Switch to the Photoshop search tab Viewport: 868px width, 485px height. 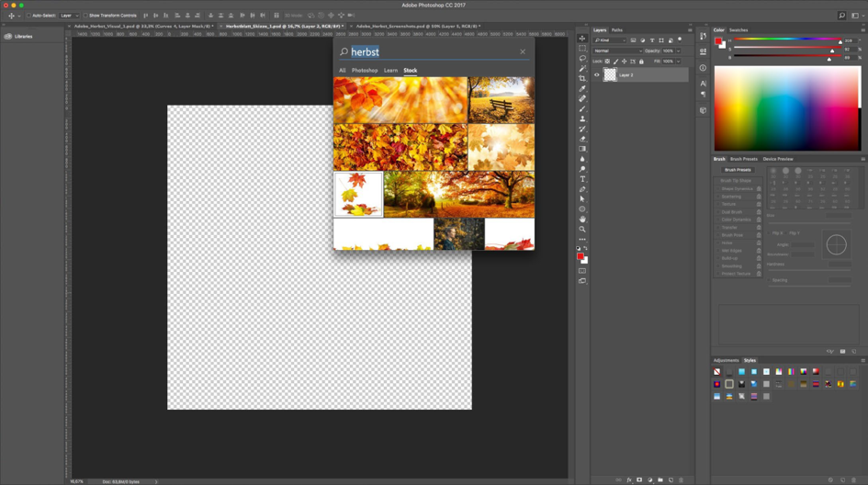point(365,71)
